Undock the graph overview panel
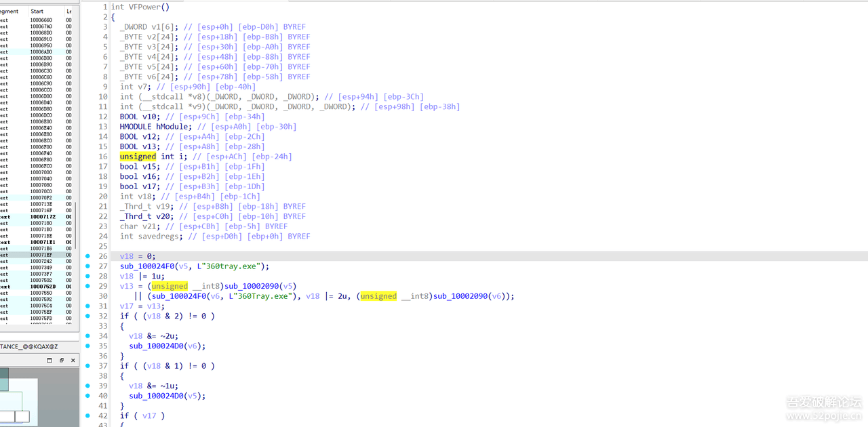 click(61, 360)
